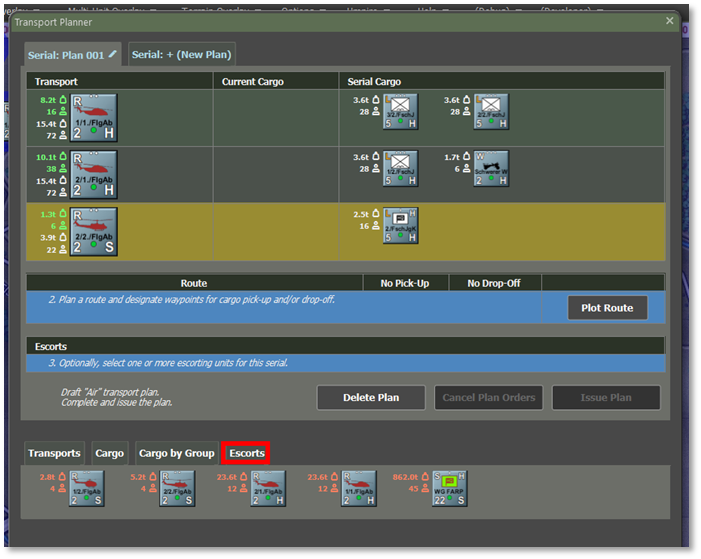Click the Plot Route button

click(607, 308)
